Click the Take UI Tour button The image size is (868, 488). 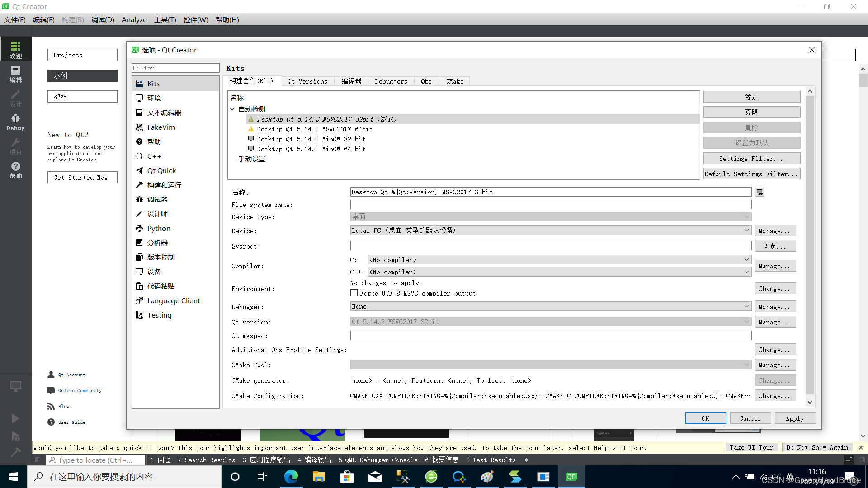751,447
